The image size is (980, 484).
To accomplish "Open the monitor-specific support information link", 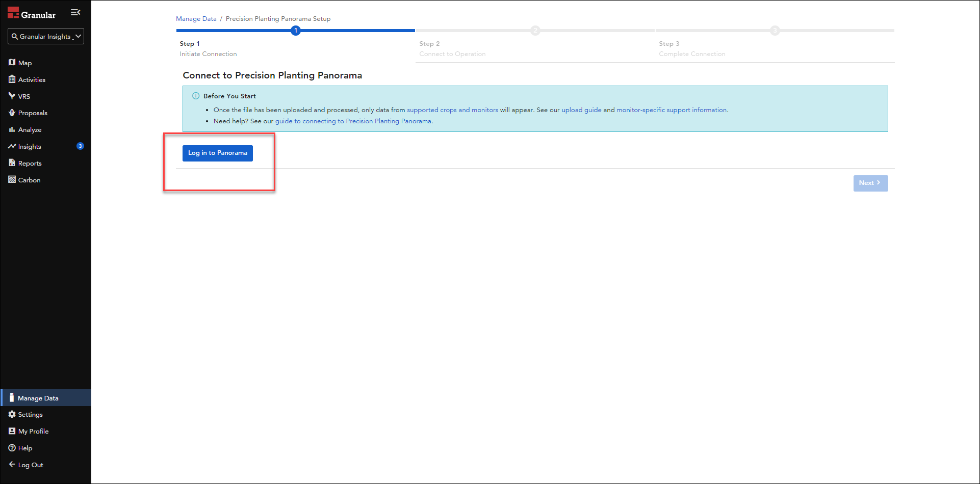I will 672,110.
